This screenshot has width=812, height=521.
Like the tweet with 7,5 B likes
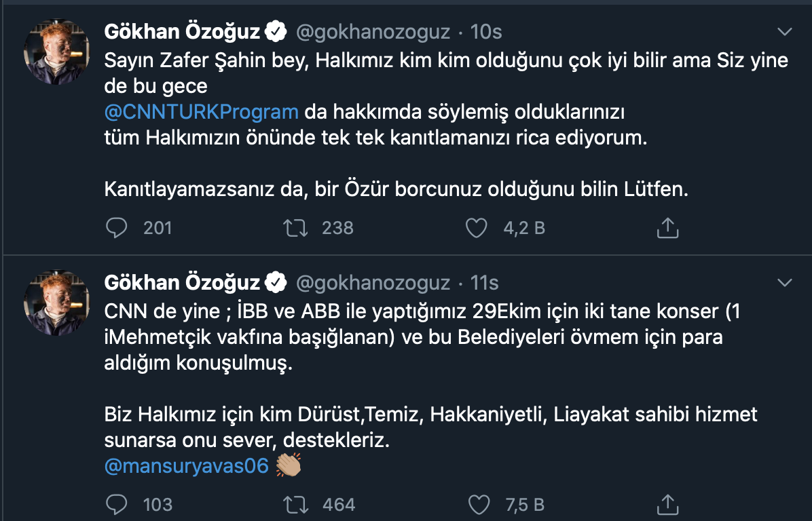click(x=479, y=504)
